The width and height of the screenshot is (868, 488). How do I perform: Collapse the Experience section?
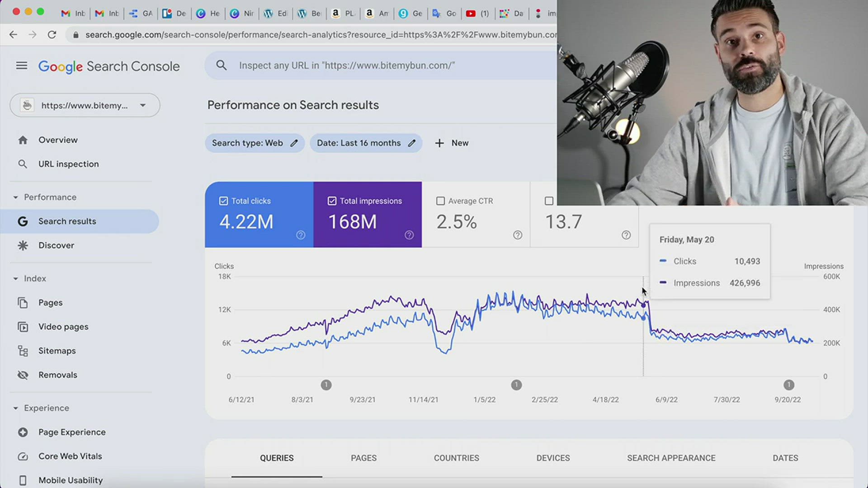15,408
